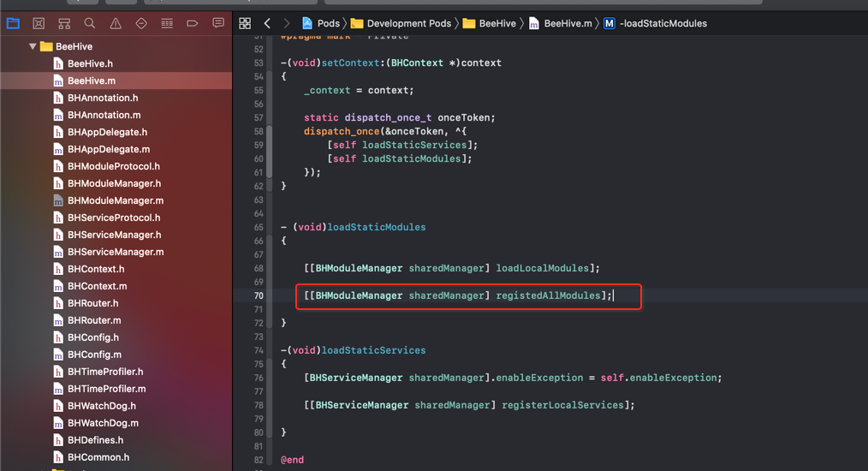Screen dimensions: 868x471
Task: Open BHAppDelegate.h file
Action: point(107,133)
